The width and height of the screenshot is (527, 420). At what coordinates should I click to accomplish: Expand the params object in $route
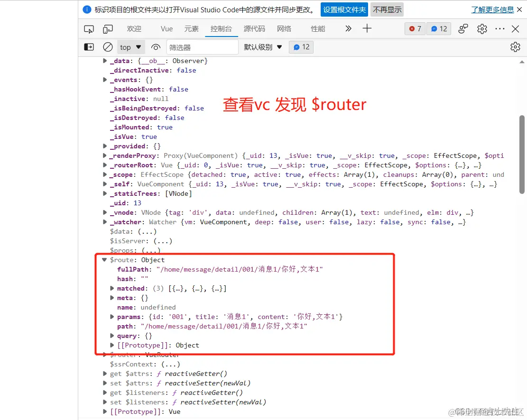112,317
